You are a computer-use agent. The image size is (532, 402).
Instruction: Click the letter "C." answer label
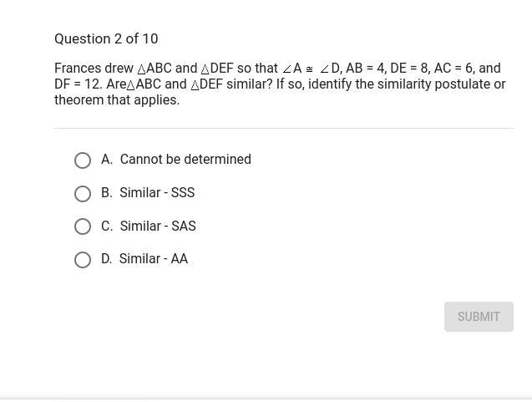click(107, 226)
